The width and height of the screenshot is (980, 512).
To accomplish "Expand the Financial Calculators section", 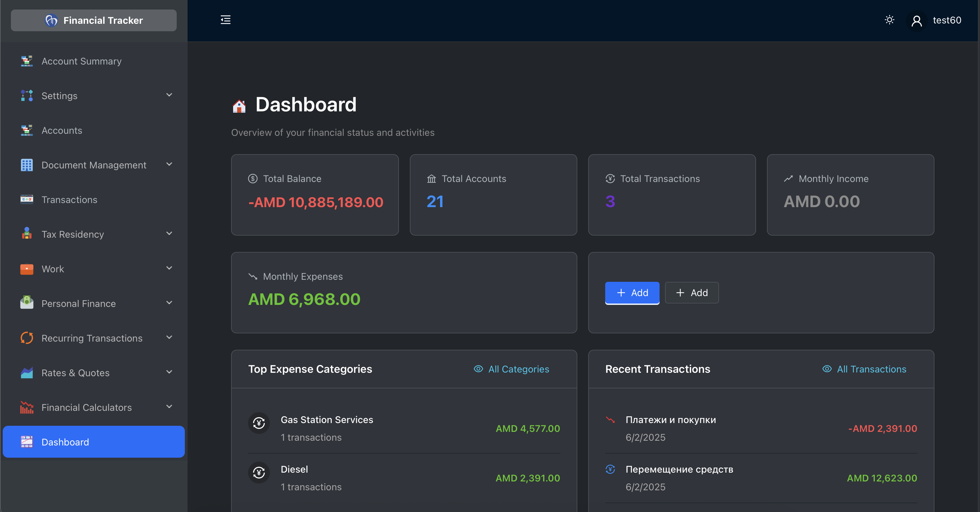I will (x=169, y=407).
